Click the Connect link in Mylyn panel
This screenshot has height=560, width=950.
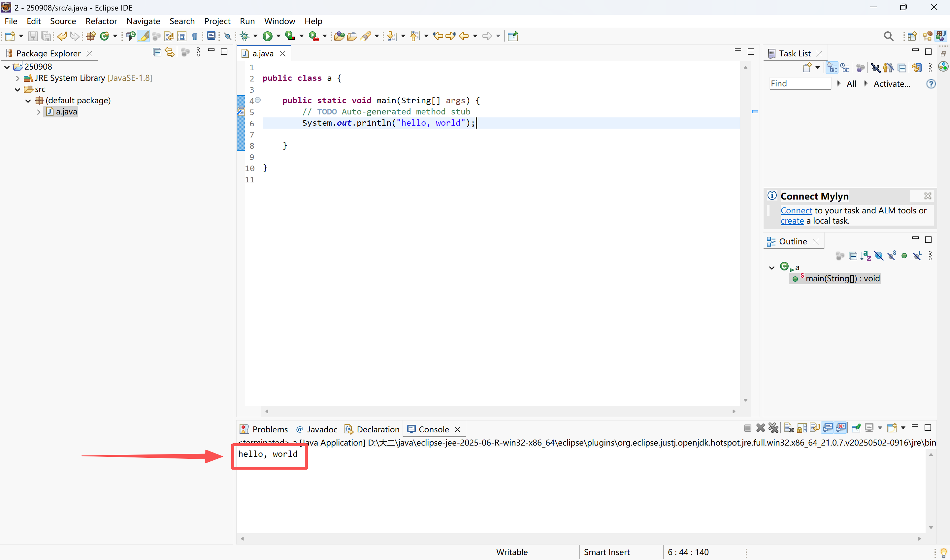[x=796, y=210]
